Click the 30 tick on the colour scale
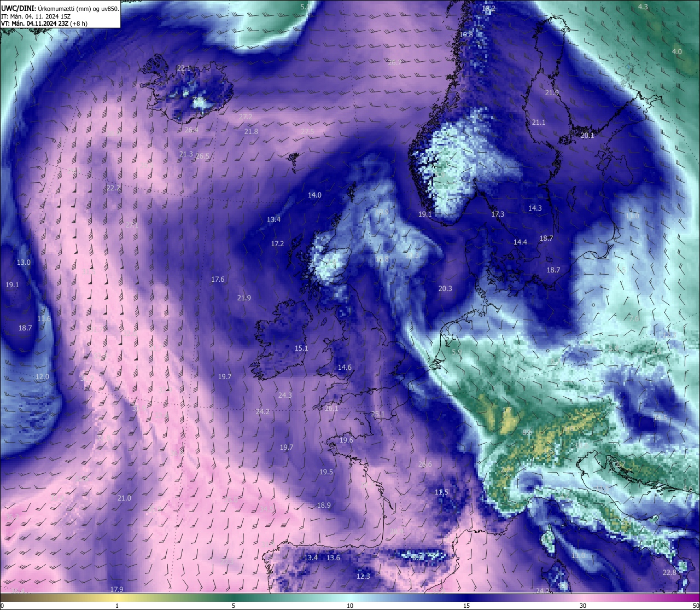The height and width of the screenshot is (610, 700). (583, 606)
